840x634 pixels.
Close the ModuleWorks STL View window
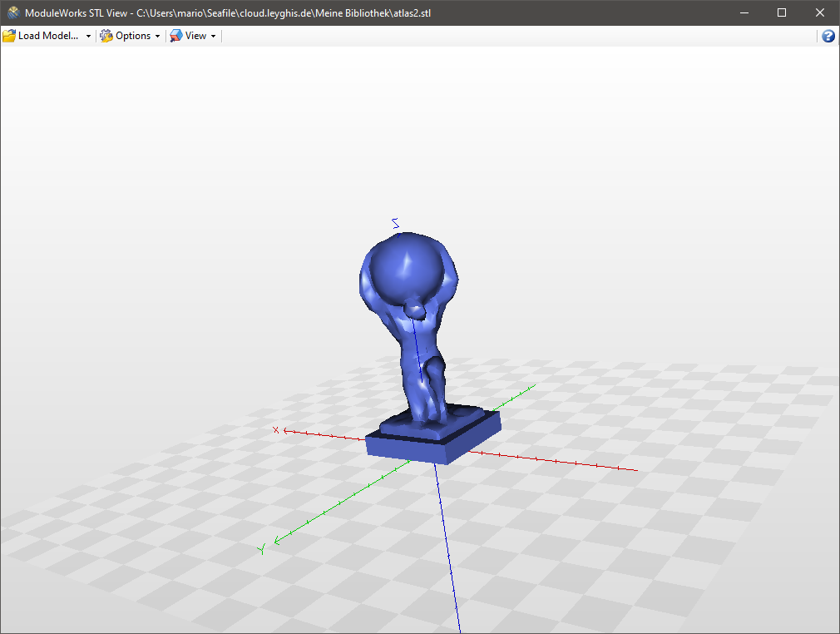click(x=820, y=12)
